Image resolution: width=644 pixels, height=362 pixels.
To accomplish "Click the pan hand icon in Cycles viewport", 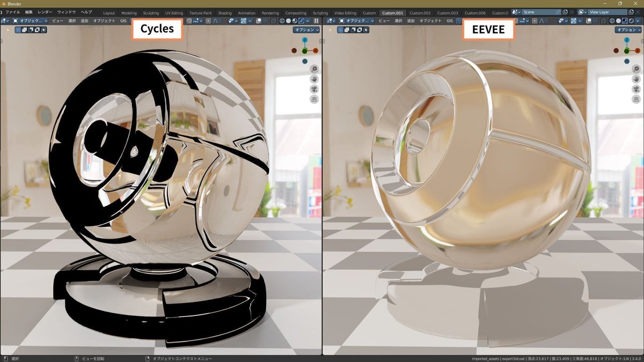I will point(314,79).
